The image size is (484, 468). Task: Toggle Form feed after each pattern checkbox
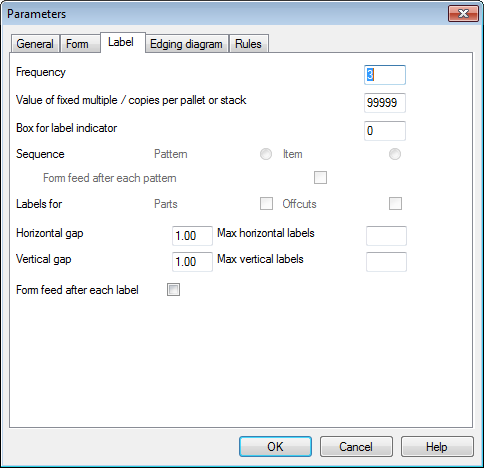tap(320, 178)
